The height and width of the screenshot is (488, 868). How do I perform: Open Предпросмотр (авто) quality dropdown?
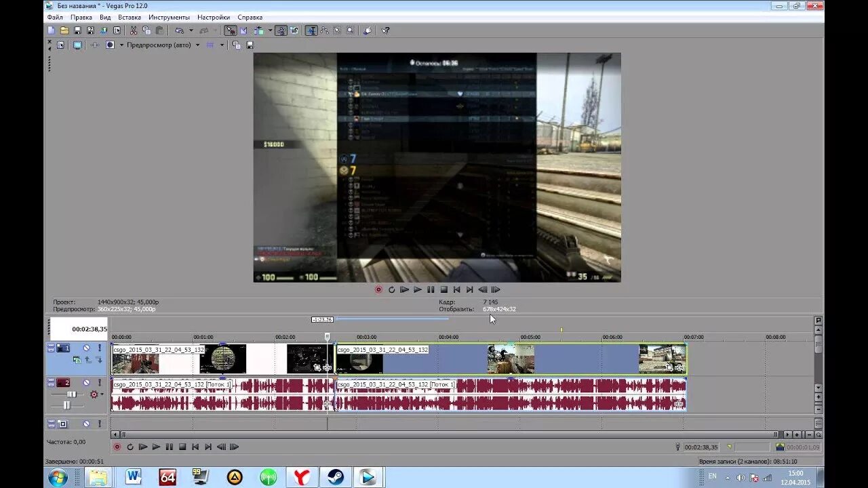[163, 45]
